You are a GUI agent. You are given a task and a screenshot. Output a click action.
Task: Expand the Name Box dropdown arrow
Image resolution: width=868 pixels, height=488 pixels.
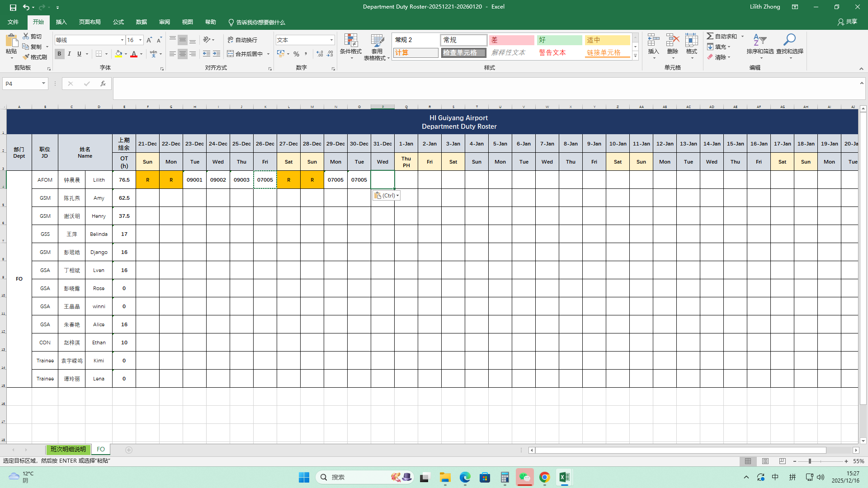pyautogui.click(x=43, y=84)
